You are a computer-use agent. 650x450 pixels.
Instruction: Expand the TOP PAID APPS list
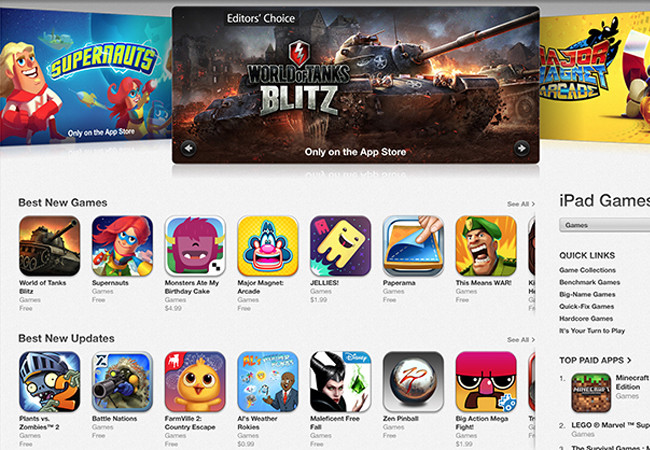pos(595,360)
